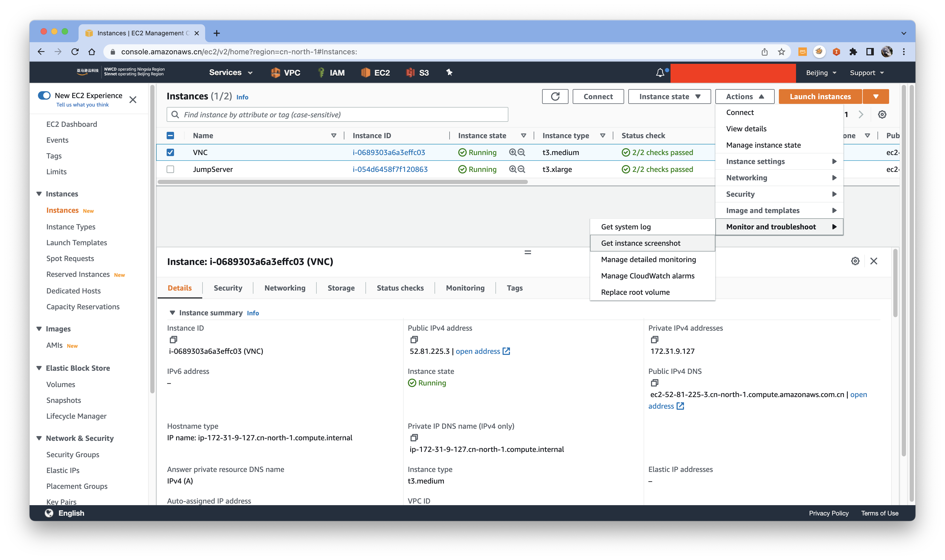Copy the Private IPv4 address

tap(654, 340)
